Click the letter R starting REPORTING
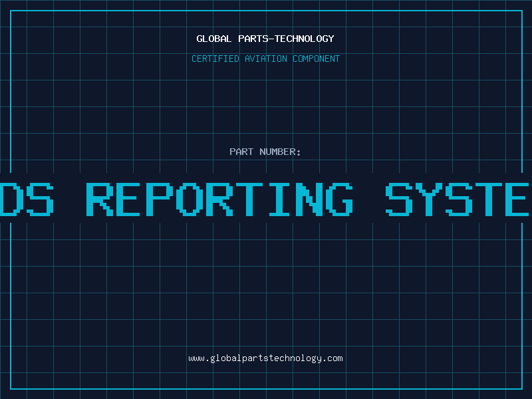 [x=101, y=198]
